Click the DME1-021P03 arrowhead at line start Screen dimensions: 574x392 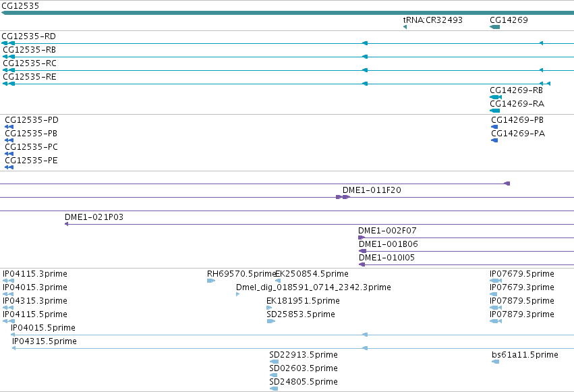point(66,224)
